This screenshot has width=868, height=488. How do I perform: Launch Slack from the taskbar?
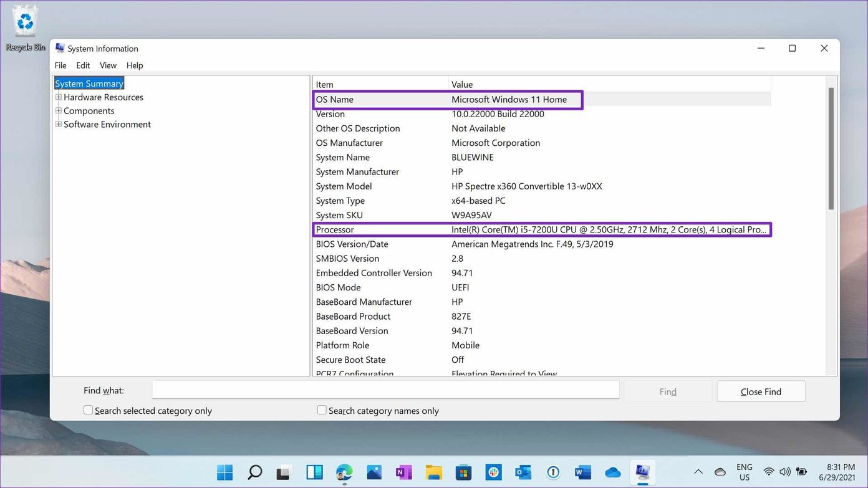tap(493, 472)
